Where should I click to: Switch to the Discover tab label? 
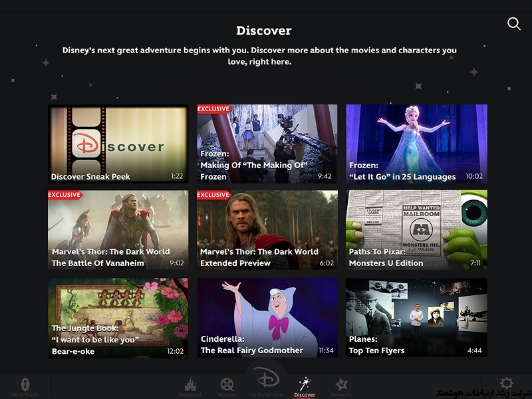point(305,395)
